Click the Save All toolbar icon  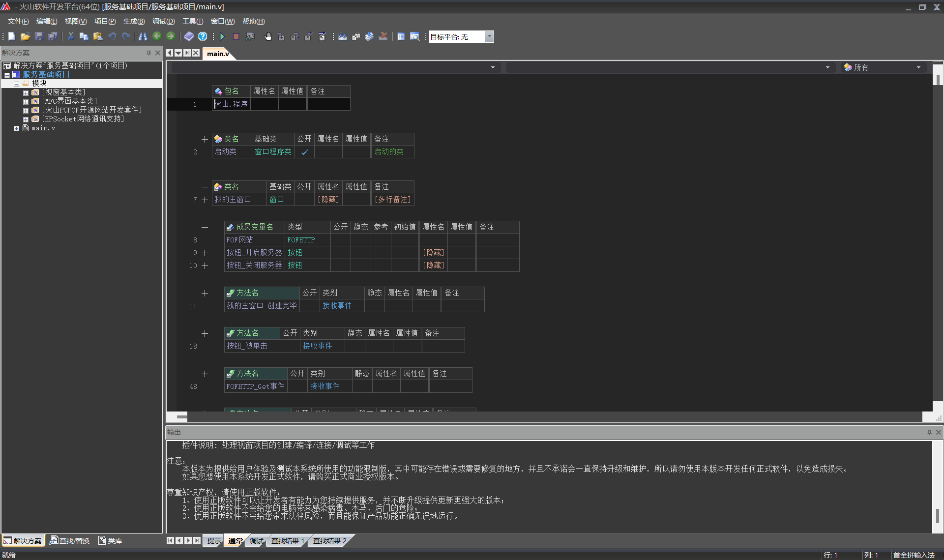click(53, 36)
